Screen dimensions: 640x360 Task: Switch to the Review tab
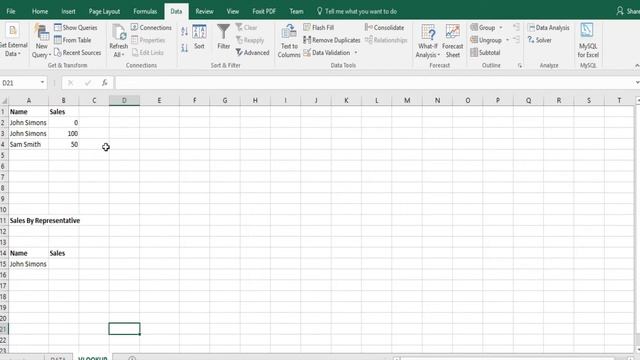(204, 11)
